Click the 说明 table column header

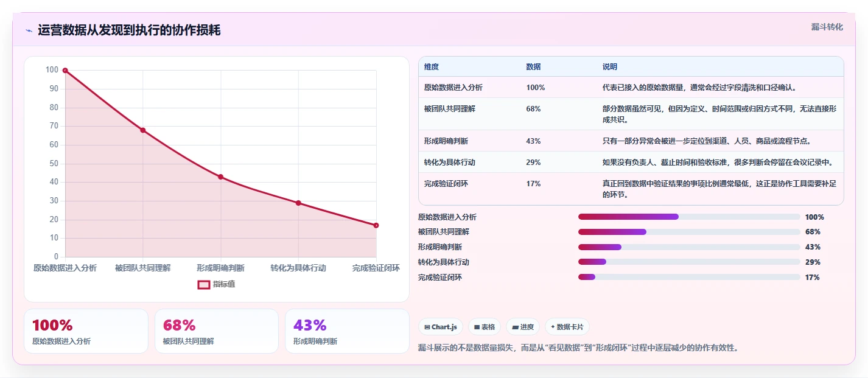pos(610,67)
